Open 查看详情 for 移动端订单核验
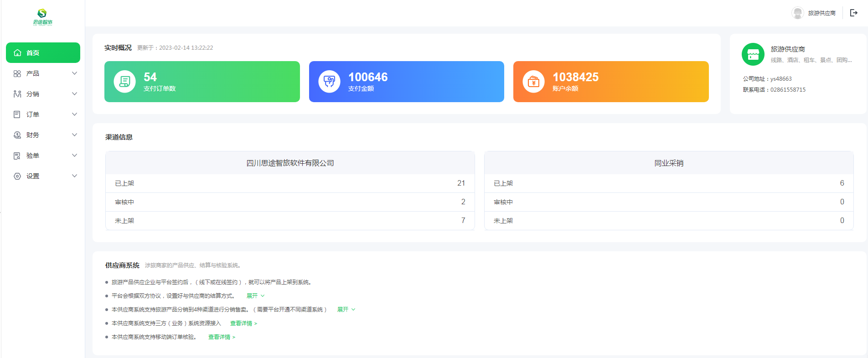This screenshot has width=868, height=358. coord(222,337)
